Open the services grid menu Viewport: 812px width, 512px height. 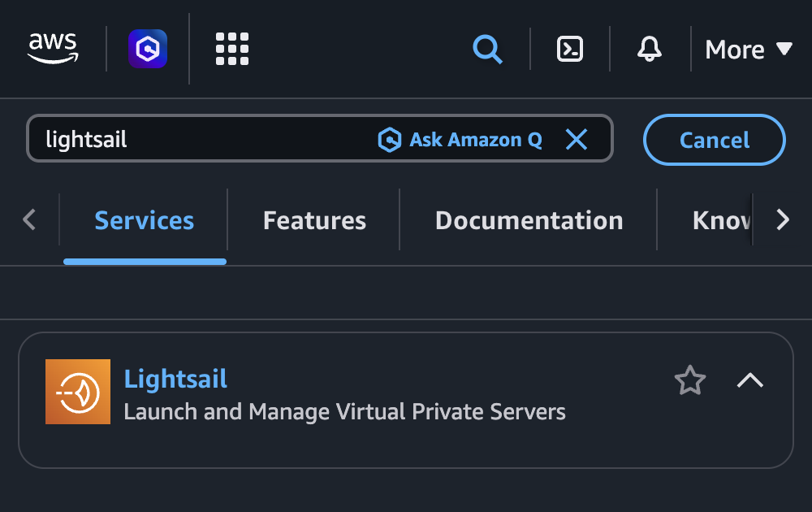pyautogui.click(x=232, y=49)
